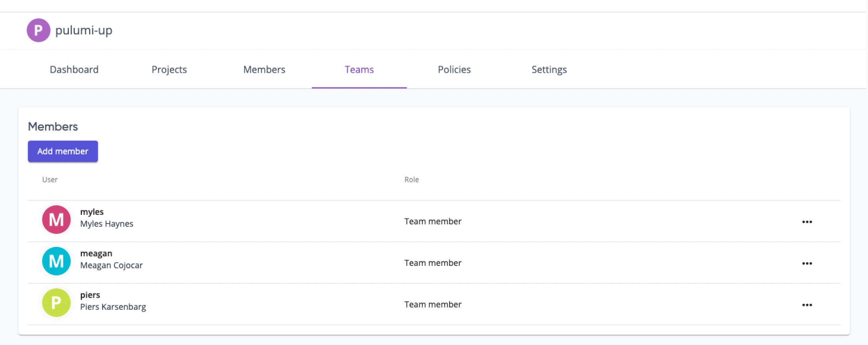
Task: Open the Policies tab
Action: pos(454,70)
